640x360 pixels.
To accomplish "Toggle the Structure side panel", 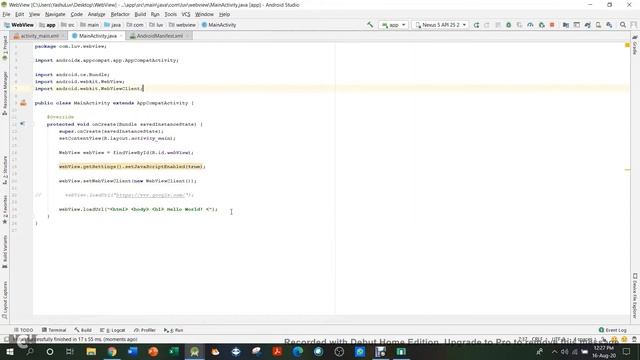I will [5, 170].
